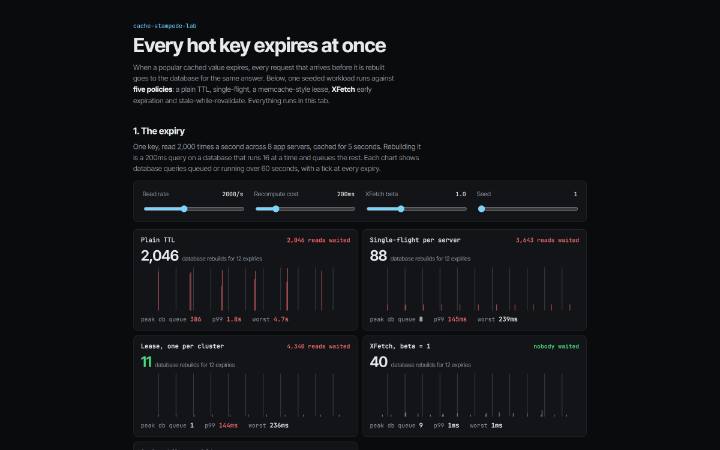
Task: Click the 'Every hot key expires at once' heading
Action: coord(259,45)
